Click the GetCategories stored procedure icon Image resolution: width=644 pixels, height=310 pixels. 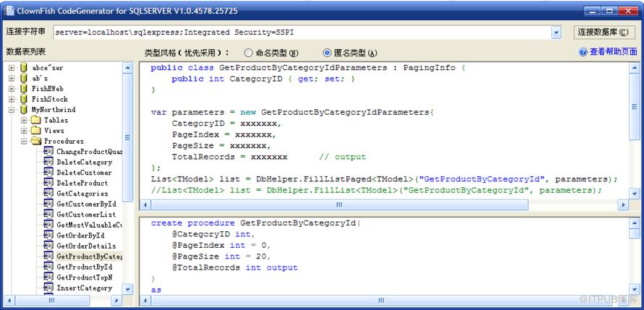click(x=48, y=193)
